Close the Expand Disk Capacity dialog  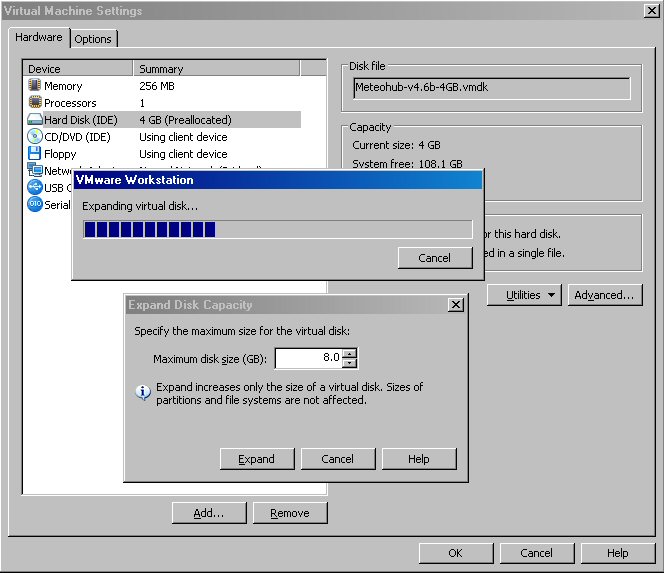[456, 304]
